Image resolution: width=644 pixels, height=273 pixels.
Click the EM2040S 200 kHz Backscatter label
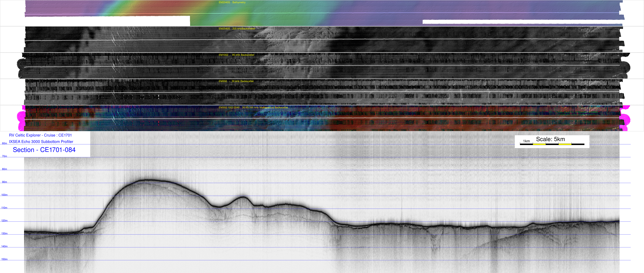point(237,29)
